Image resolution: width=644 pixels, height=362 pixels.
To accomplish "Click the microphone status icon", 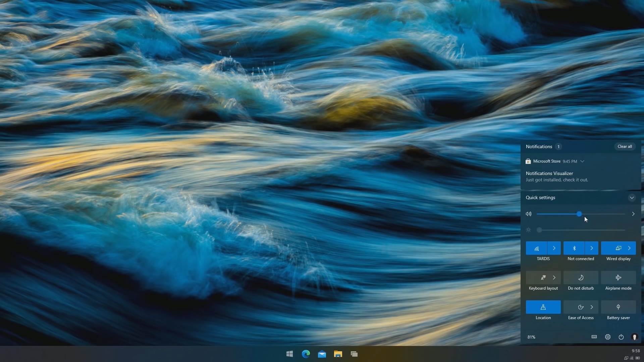I will point(635,337).
